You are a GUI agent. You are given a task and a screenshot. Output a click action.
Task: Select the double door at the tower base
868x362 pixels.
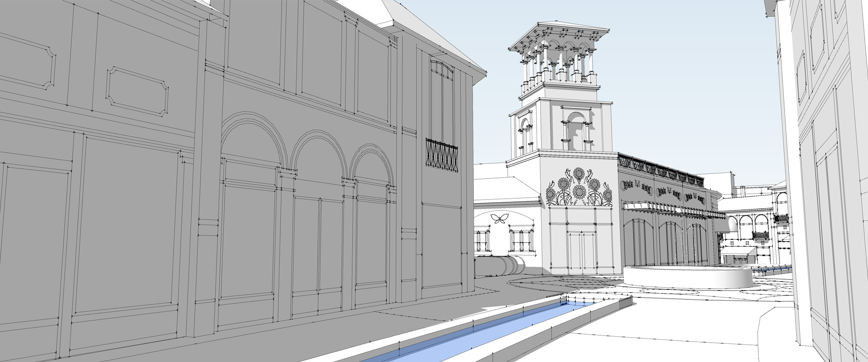tap(576, 251)
